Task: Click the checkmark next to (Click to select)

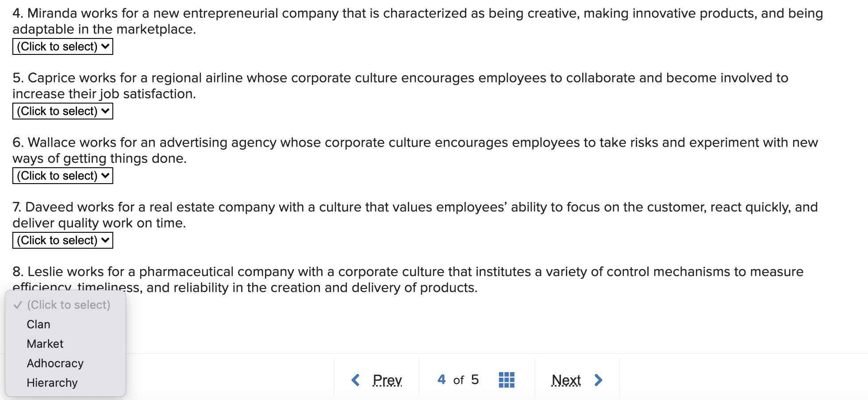Action: click(17, 304)
